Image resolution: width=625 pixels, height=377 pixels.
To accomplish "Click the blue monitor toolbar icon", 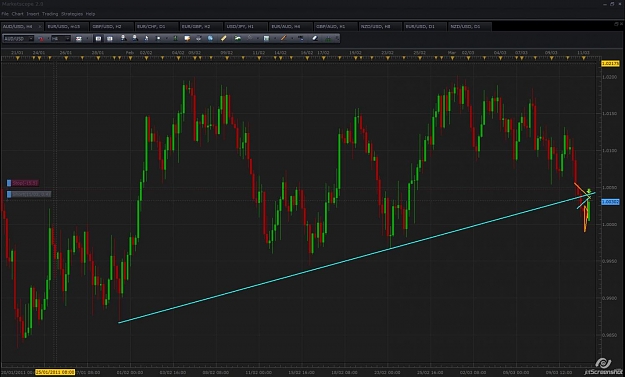I will [x=301, y=39].
